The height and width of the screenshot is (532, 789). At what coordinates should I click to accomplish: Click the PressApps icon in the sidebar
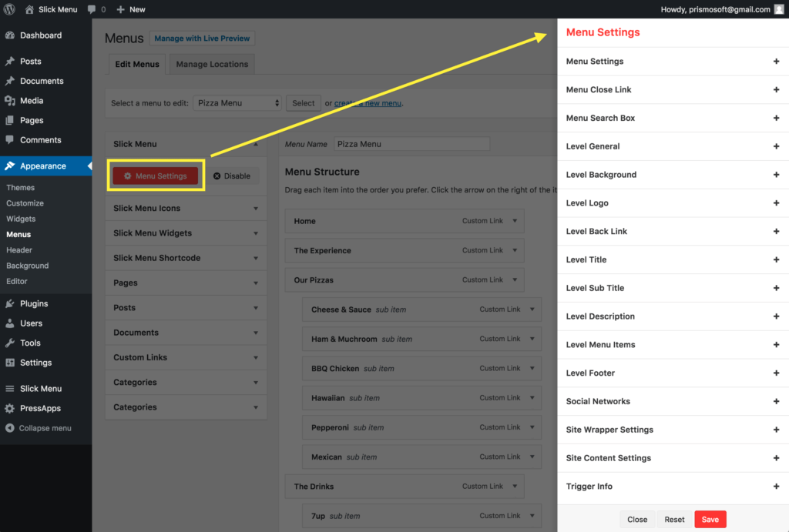(10, 408)
